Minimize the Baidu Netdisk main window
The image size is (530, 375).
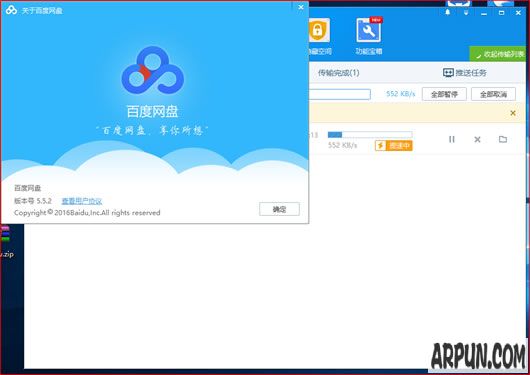[484, 13]
